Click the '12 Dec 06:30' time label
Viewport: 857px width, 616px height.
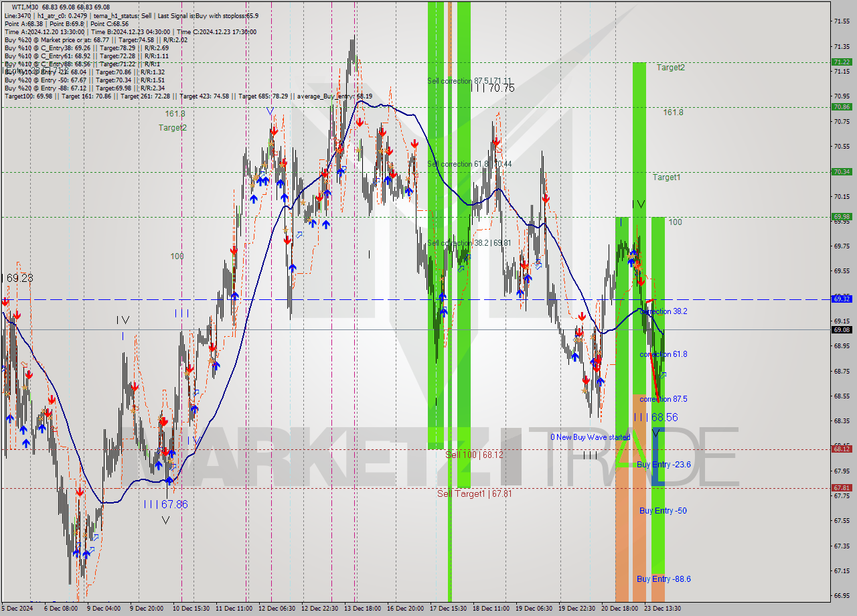click(277, 609)
